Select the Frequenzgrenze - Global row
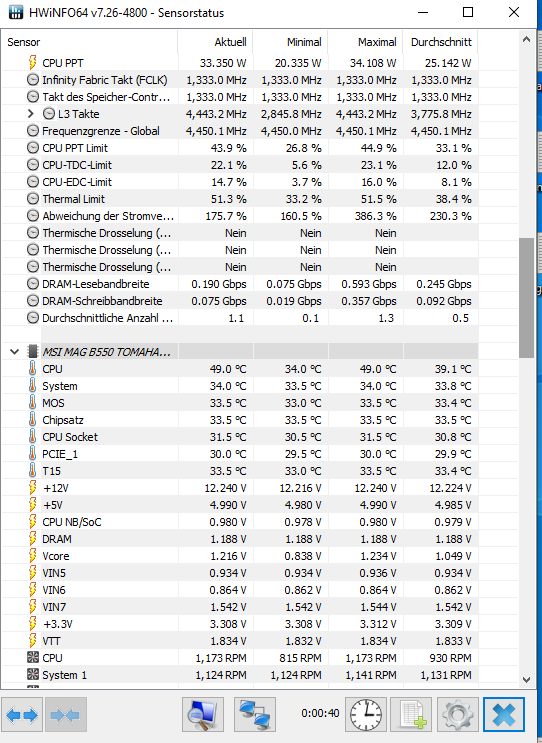542x743 pixels. [x=240, y=131]
